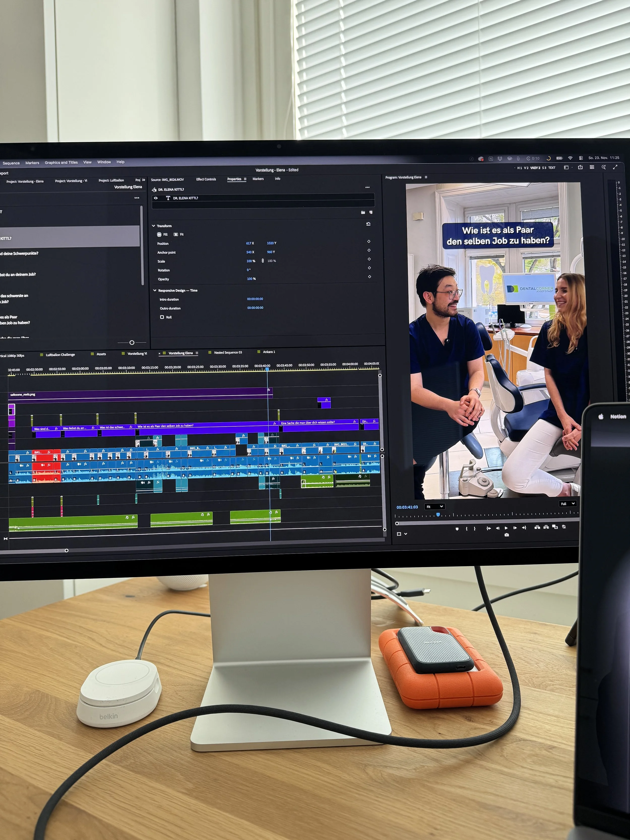Click the new layer icon
The width and height of the screenshot is (630, 840).
click(x=371, y=212)
